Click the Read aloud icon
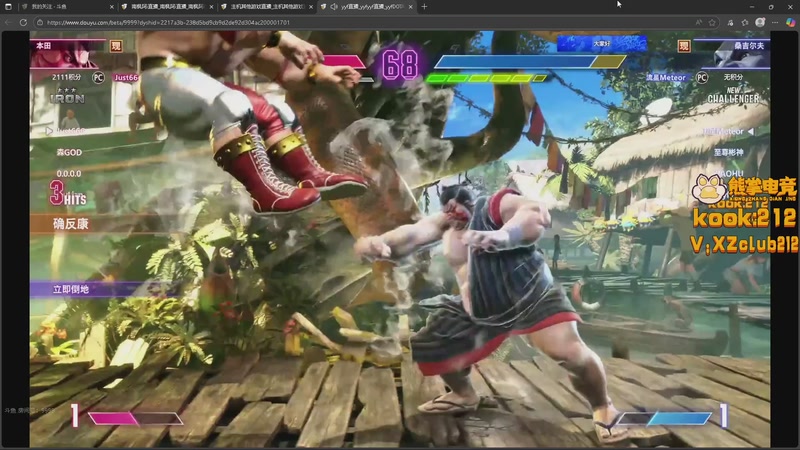The width and height of the screenshot is (800, 450). pos(698,22)
